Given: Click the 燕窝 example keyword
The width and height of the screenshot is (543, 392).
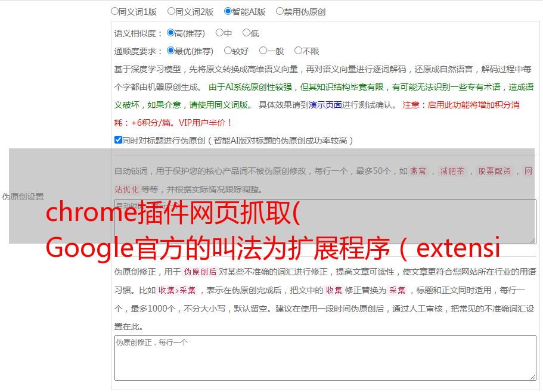Looking at the screenshot, I should 418,171.
